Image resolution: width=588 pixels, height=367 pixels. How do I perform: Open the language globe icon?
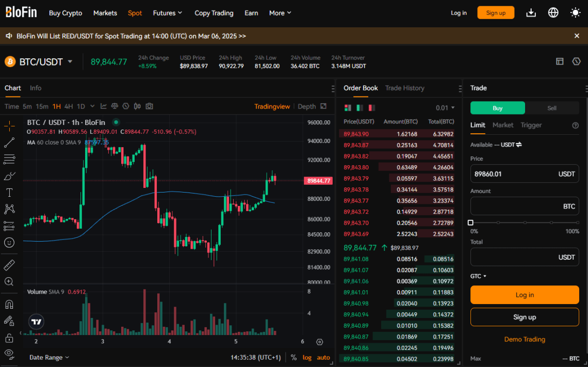coord(553,13)
